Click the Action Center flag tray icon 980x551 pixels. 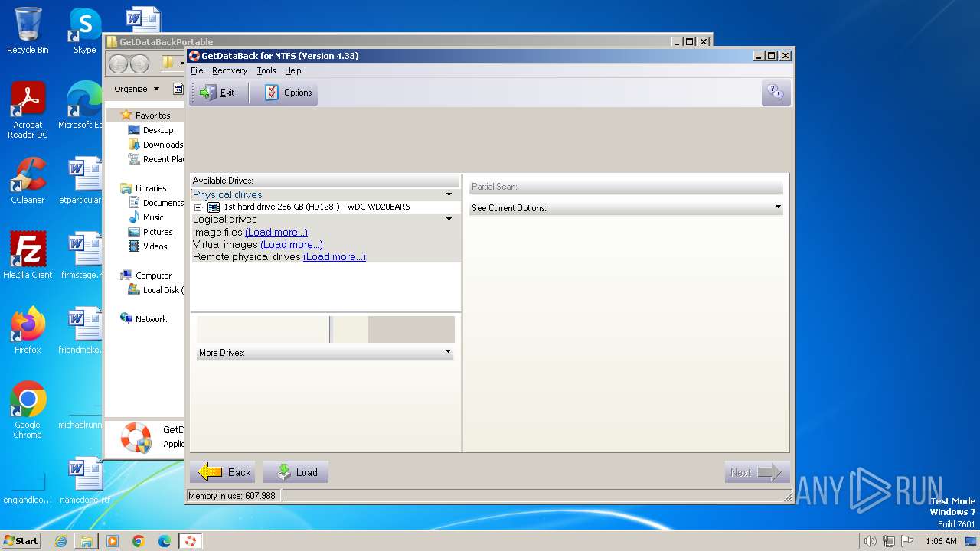(907, 541)
